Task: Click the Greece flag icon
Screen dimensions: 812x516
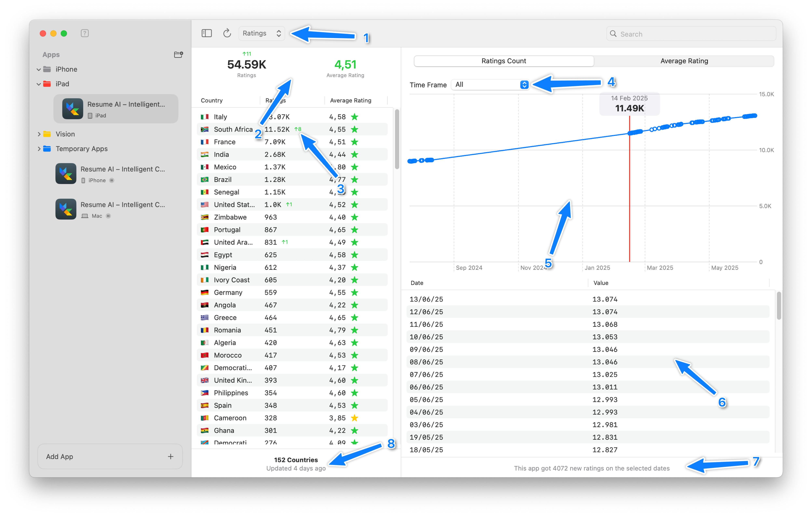Action: pyautogui.click(x=204, y=317)
